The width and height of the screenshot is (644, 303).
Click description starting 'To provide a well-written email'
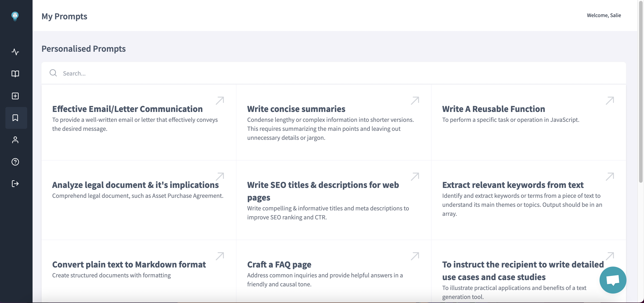(x=135, y=124)
